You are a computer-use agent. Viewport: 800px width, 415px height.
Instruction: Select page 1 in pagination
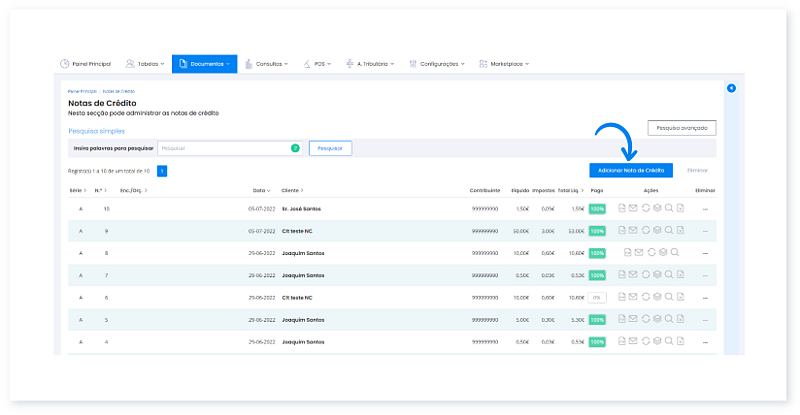[x=162, y=171]
